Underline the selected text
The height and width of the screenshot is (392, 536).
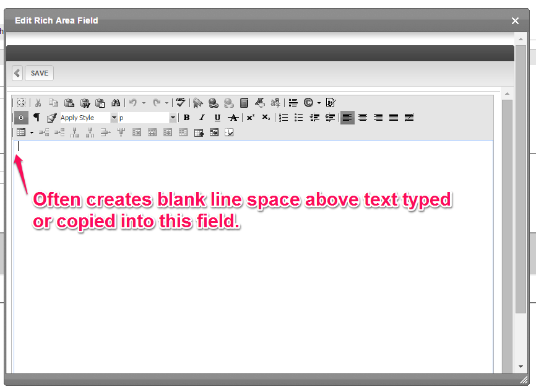217,118
